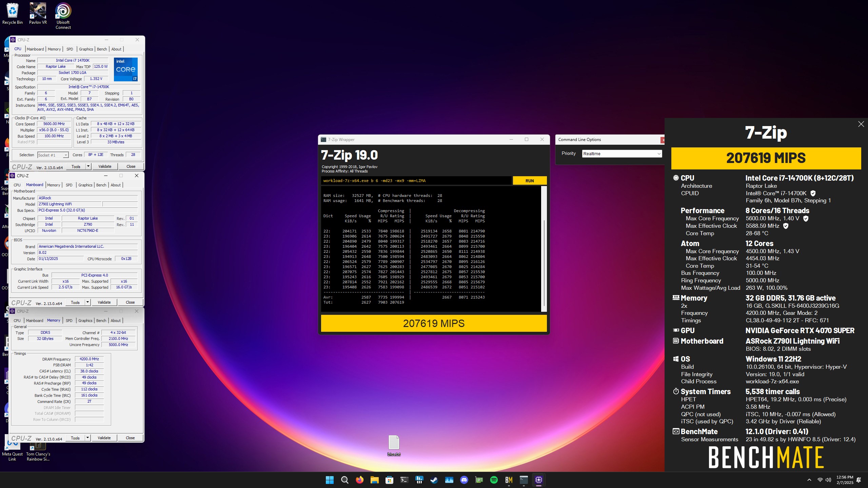
Task: Click Tools button in CPU-Z CPU window
Action: point(76,166)
